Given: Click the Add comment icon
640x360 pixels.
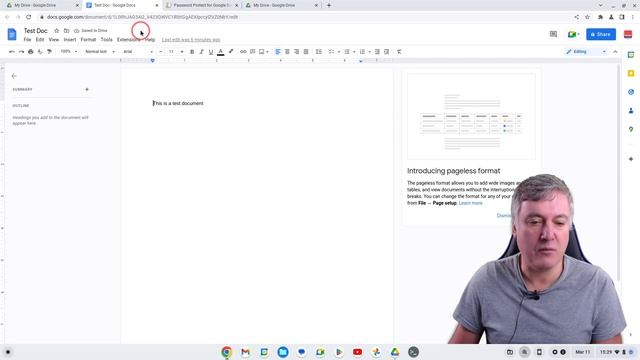Looking at the screenshot, I should (x=253, y=52).
